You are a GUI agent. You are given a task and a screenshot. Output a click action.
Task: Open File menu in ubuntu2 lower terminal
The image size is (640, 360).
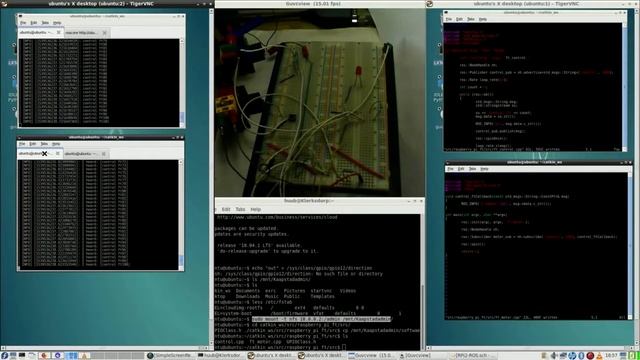[x=22, y=144]
